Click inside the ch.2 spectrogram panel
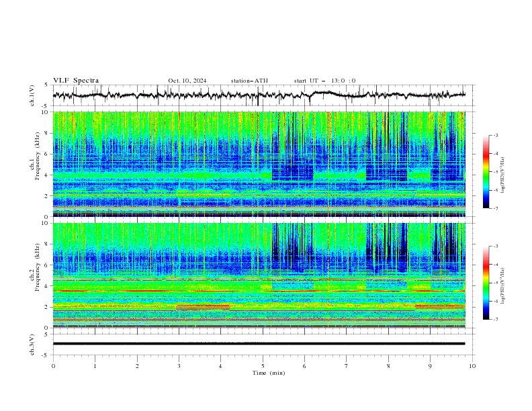The height and width of the screenshot is (411, 532). pyautogui.click(x=259, y=275)
